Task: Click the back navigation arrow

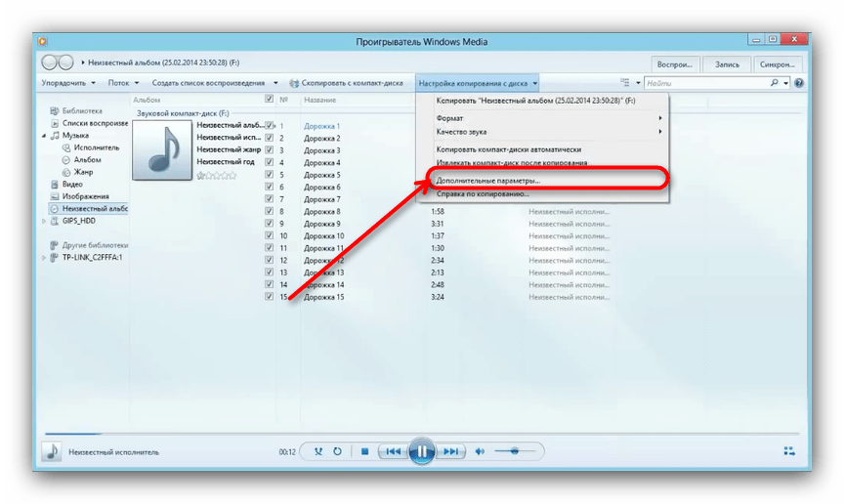Action: pyautogui.click(x=49, y=63)
